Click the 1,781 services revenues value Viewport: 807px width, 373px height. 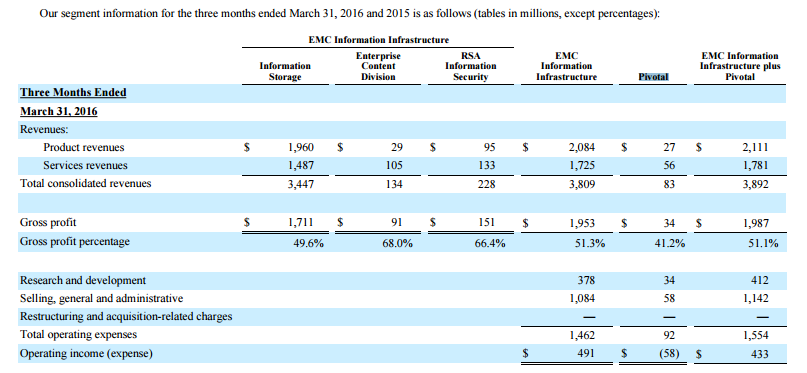755,166
